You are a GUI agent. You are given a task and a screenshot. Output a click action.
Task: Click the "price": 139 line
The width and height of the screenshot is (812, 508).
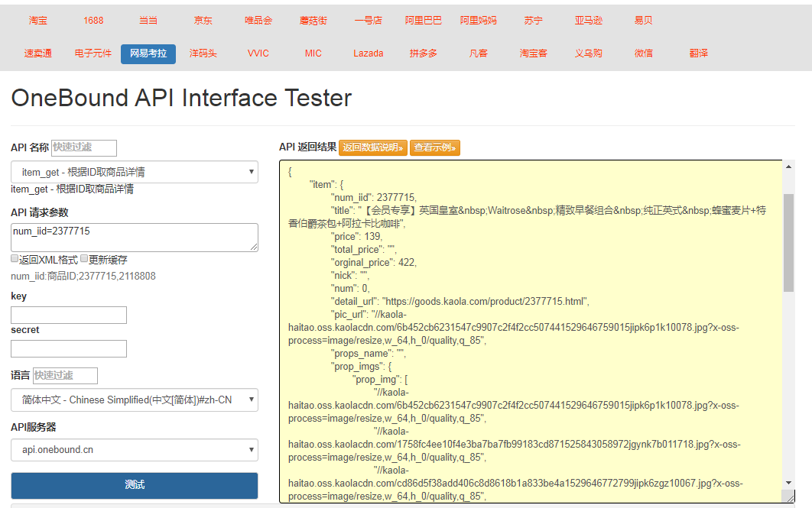click(x=356, y=236)
